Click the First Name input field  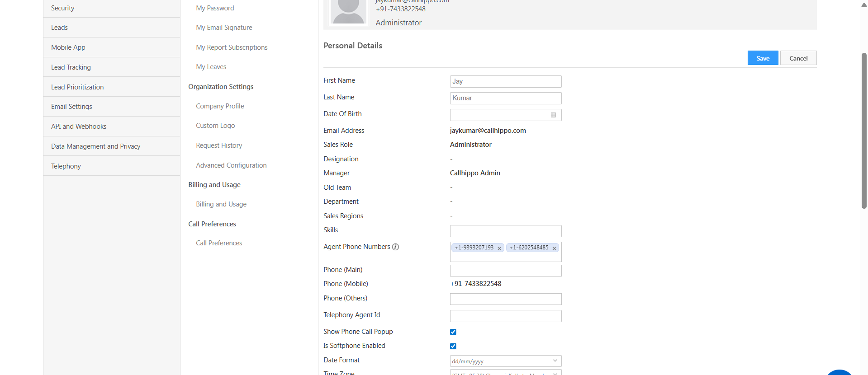[x=506, y=81]
